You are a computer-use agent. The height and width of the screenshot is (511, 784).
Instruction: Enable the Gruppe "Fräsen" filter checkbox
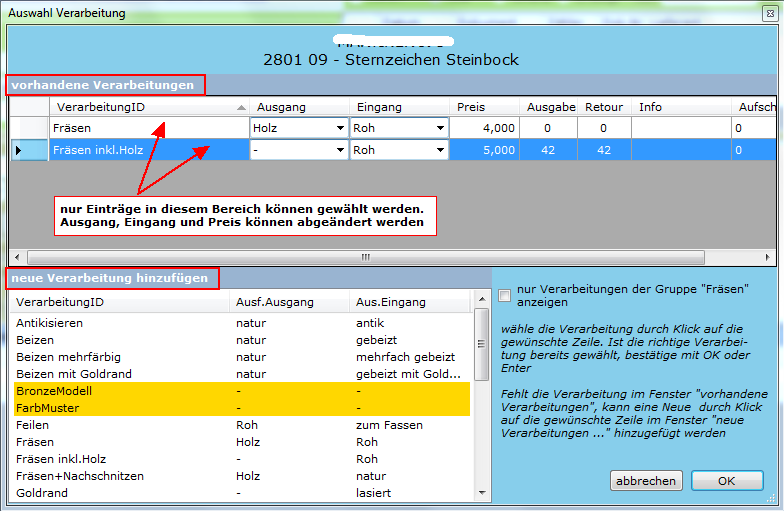[x=505, y=295]
